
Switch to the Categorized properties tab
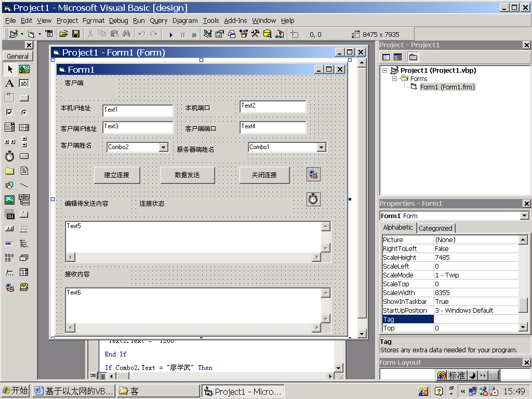[x=436, y=228]
